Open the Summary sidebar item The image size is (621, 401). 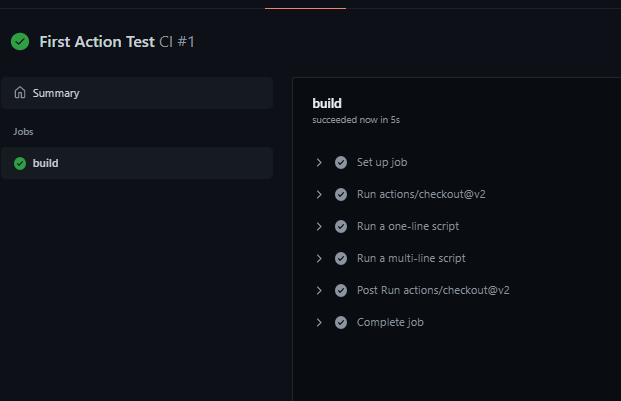pos(137,93)
